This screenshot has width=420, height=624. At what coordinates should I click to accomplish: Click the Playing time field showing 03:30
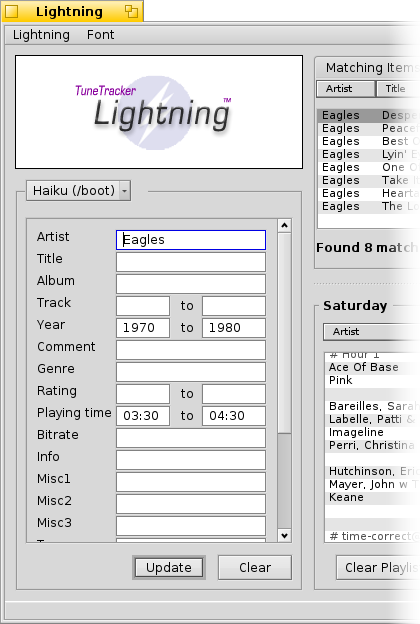143,416
